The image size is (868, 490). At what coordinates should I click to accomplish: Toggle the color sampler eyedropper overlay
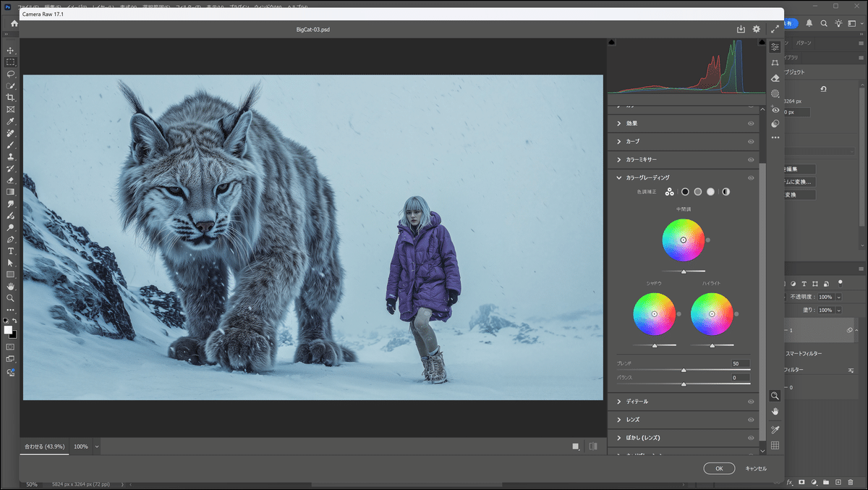(x=775, y=429)
